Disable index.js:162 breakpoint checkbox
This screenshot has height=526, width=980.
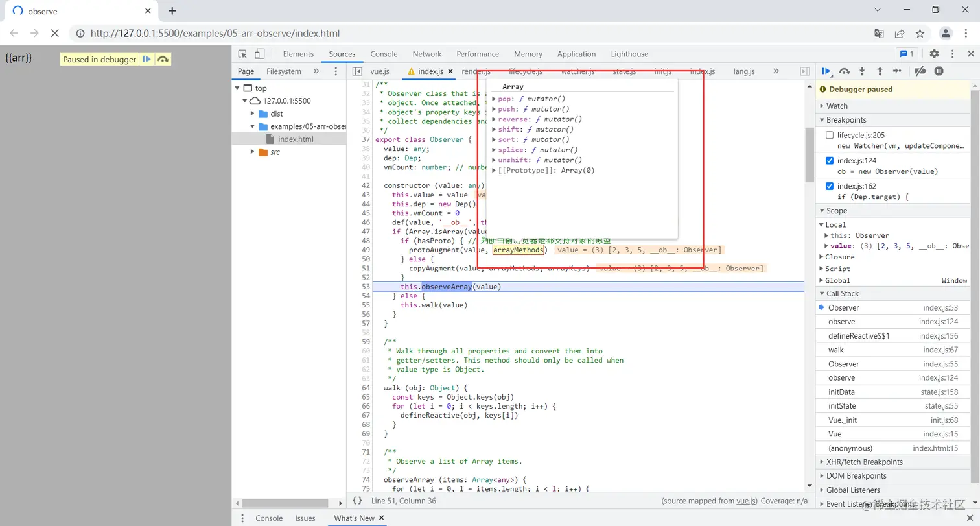tap(830, 186)
